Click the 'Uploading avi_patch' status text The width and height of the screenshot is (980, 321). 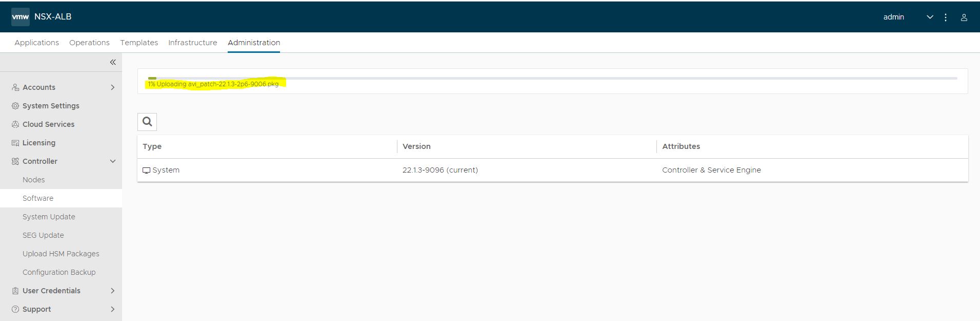pos(213,84)
